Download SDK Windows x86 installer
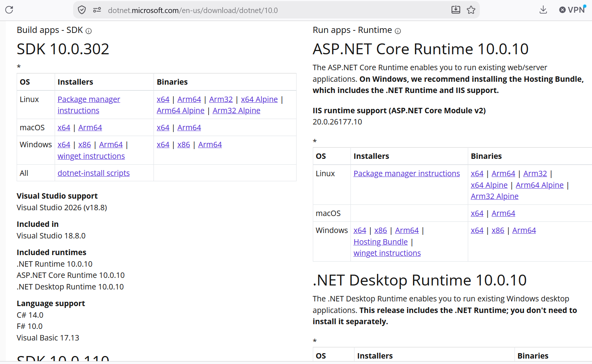 [x=84, y=145]
